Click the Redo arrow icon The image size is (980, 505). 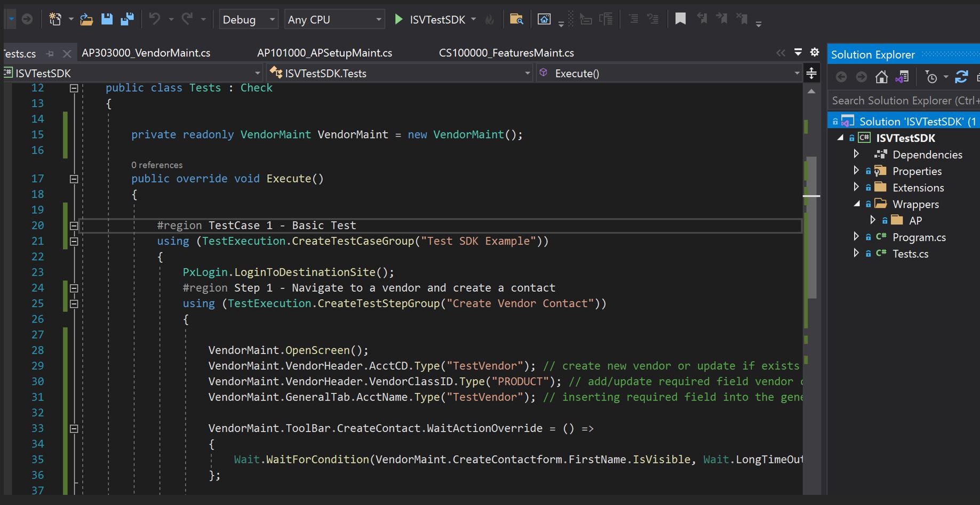click(187, 19)
